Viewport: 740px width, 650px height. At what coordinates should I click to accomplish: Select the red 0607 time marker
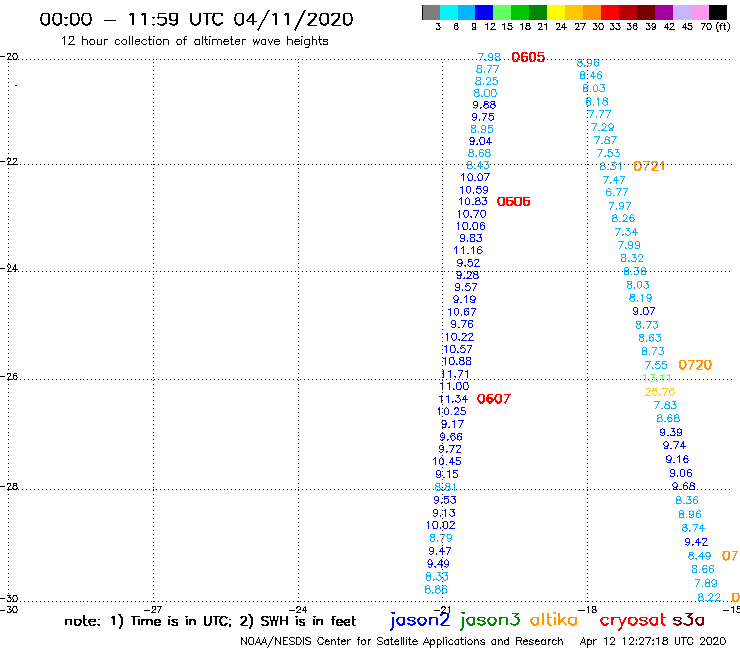(494, 399)
